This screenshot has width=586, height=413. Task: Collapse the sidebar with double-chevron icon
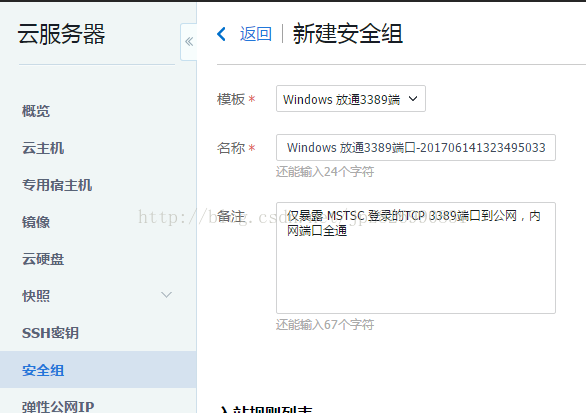[x=189, y=41]
